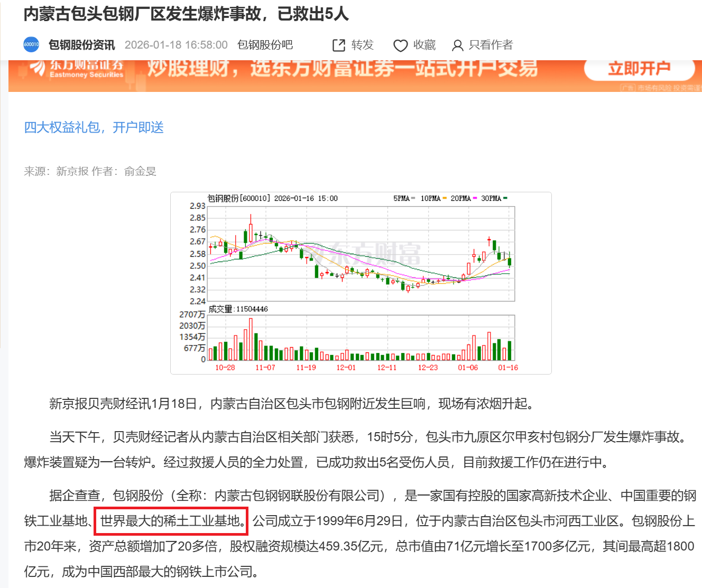
Task: Click 只看作者 filter text
Action: (491, 45)
